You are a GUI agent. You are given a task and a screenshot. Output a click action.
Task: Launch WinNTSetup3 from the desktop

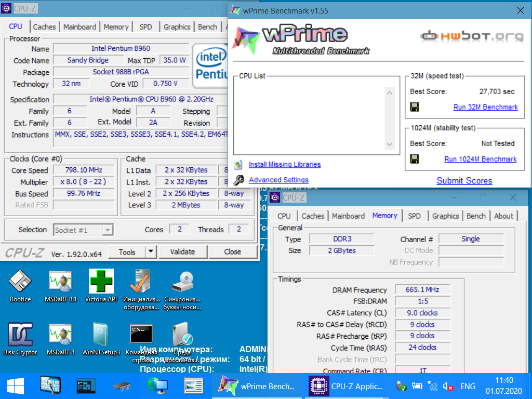pyautogui.click(x=101, y=334)
